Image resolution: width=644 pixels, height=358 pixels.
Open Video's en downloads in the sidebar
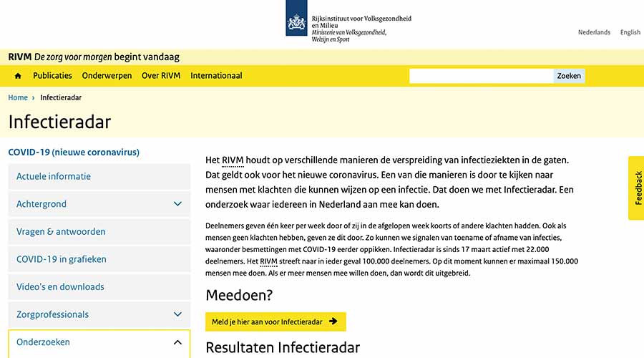coord(99,286)
